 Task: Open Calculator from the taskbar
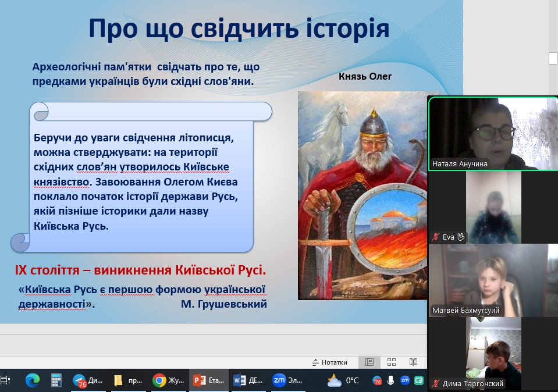(56, 380)
